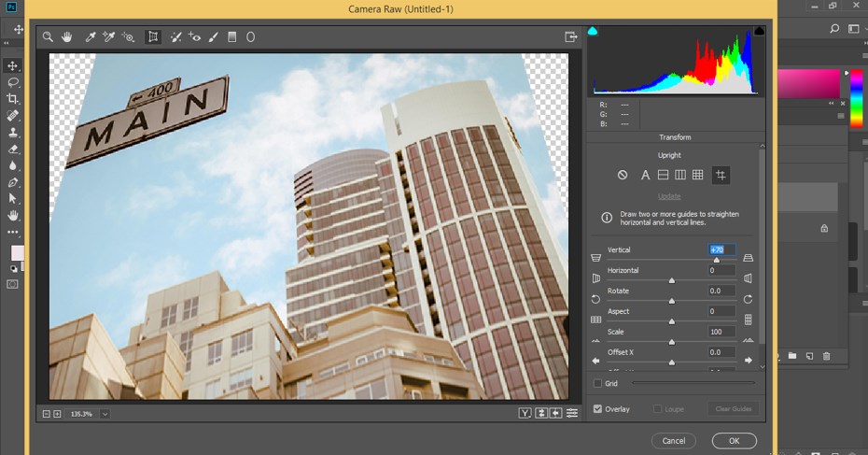Viewport: 868px width, 455px height.
Task: Click the Horizontal value input field
Action: (x=721, y=270)
